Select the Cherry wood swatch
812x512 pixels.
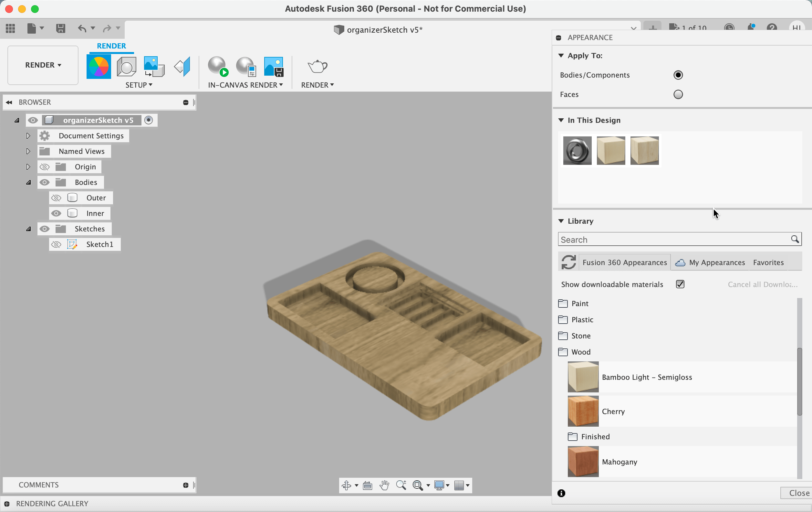click(x=583, y=411)
